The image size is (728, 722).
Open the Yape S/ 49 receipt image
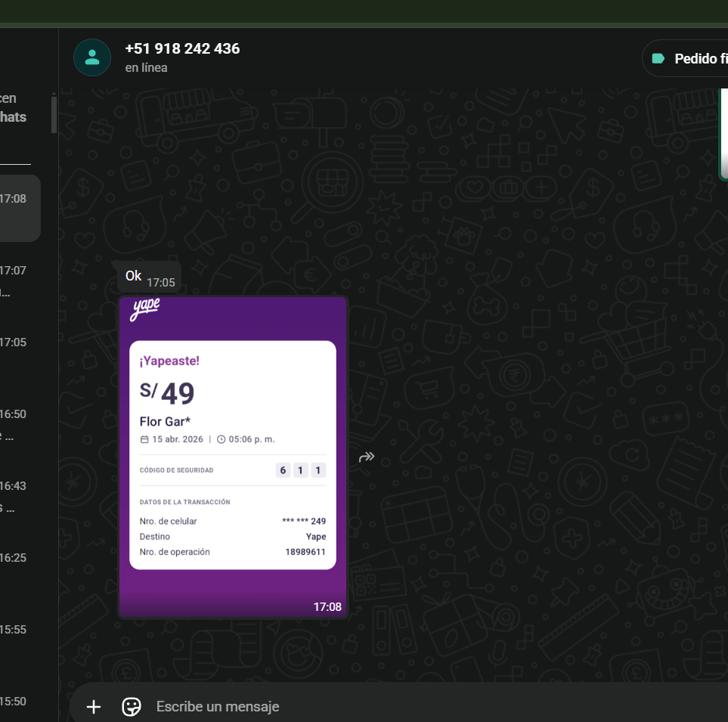233,457
